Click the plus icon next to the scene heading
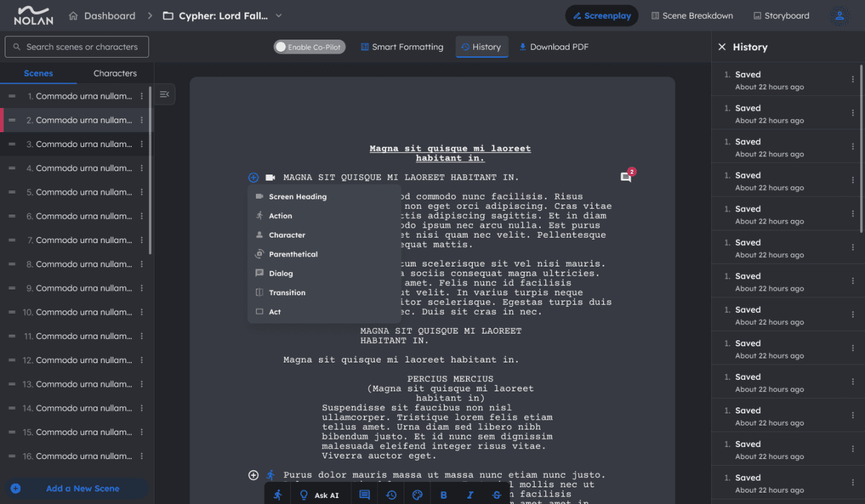865x504 pixels. coord(253,177)
